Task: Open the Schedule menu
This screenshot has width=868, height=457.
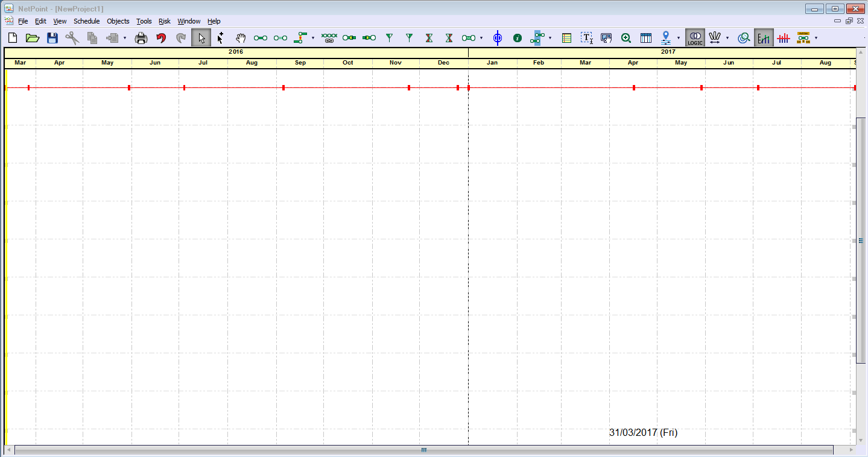Action: click(x=86, y=21)
